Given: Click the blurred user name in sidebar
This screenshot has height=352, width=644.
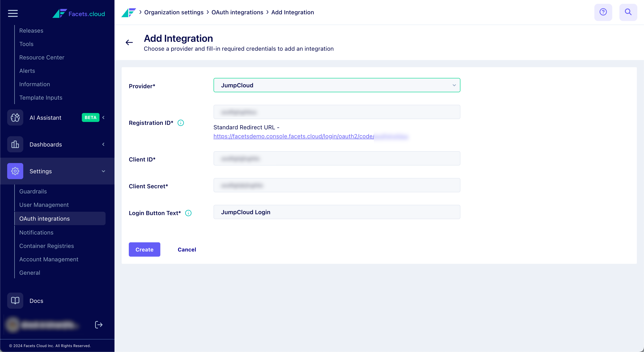Looking at the screenshot, I should coord(49,325).
